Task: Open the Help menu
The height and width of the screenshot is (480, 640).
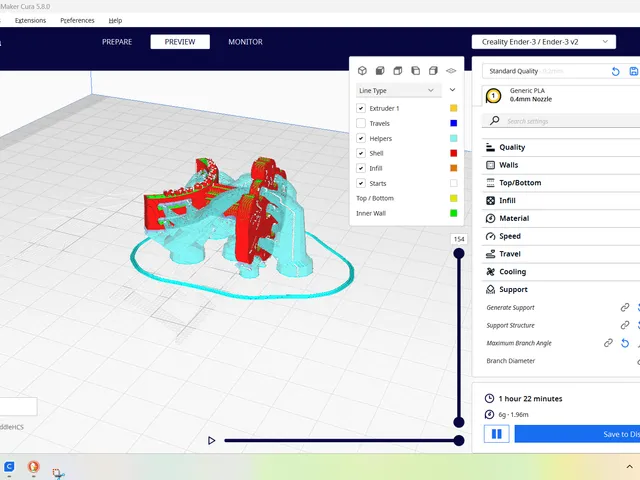Action: 115,20
